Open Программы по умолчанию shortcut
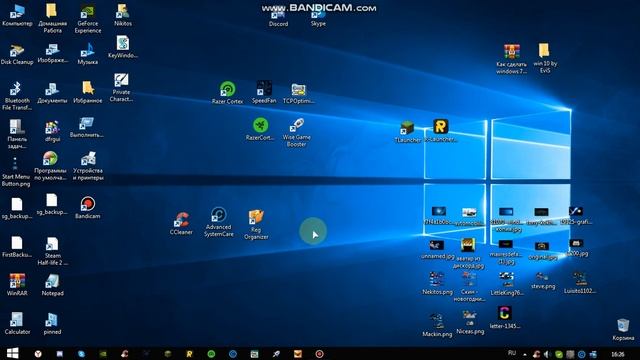This screenshot has width=640, height=360. tap(50, 166)
